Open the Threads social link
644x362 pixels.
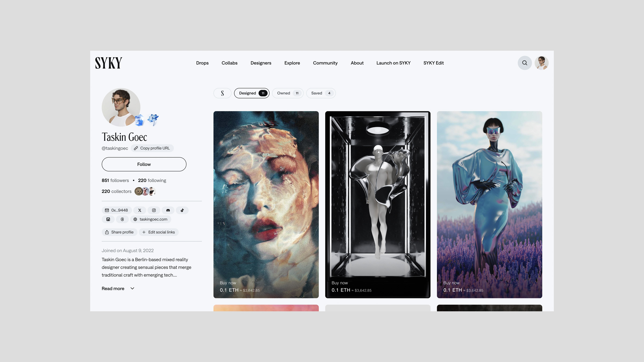[122, 219]
